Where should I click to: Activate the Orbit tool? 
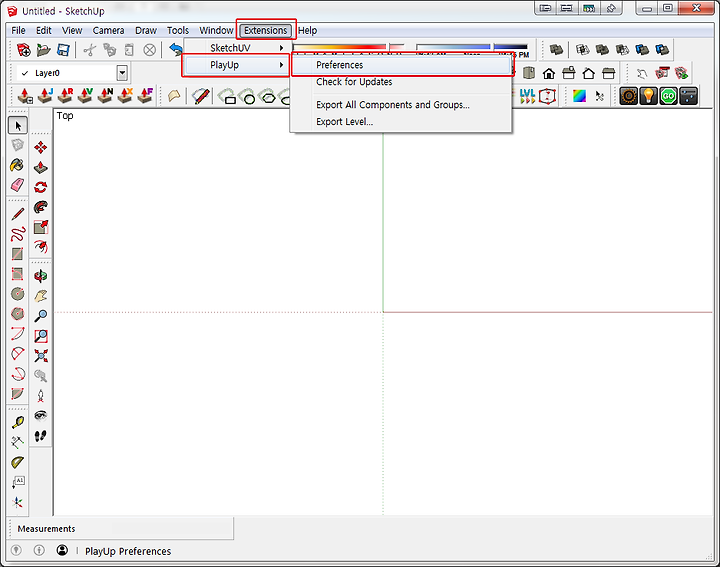coord(40,276)
